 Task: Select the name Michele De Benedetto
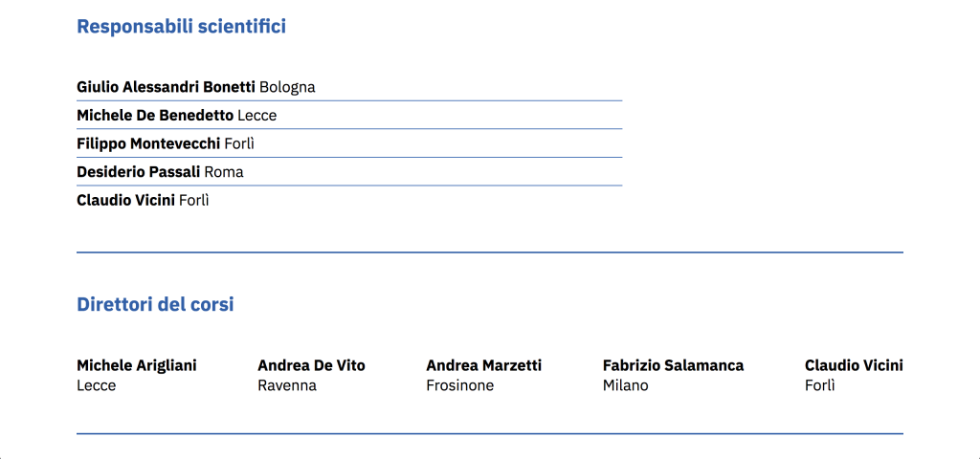click(x=154, y=116)
